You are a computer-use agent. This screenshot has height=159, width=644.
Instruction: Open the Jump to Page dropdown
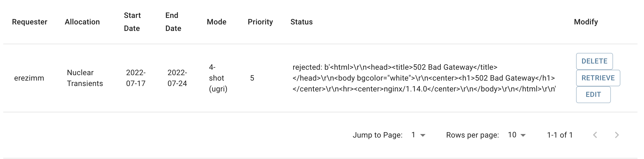pos(418,135)
